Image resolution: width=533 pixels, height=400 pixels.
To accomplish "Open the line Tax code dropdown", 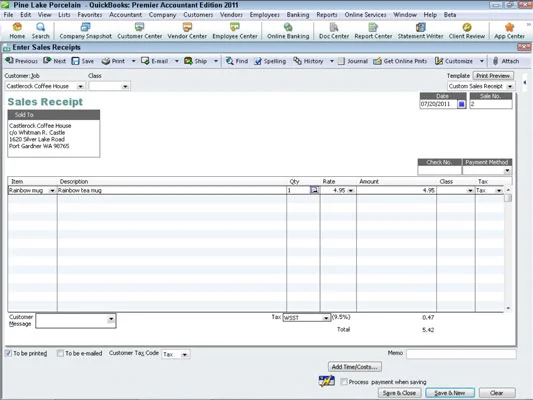I will click(x=499, y=190).
